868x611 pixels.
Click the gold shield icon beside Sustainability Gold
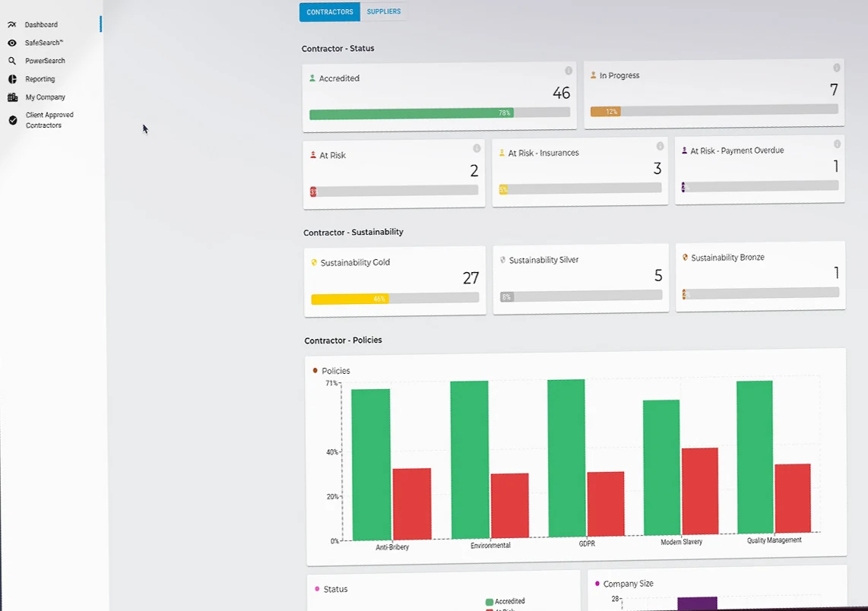[314, 262]
